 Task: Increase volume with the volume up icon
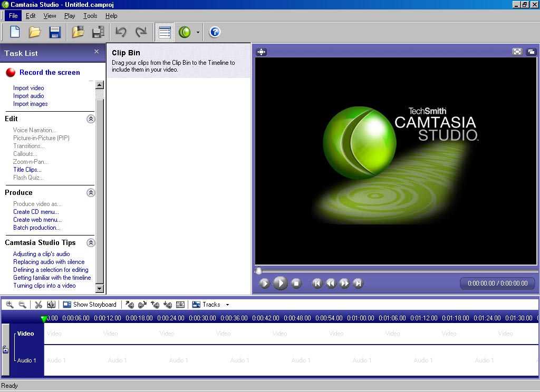[155, 305]
